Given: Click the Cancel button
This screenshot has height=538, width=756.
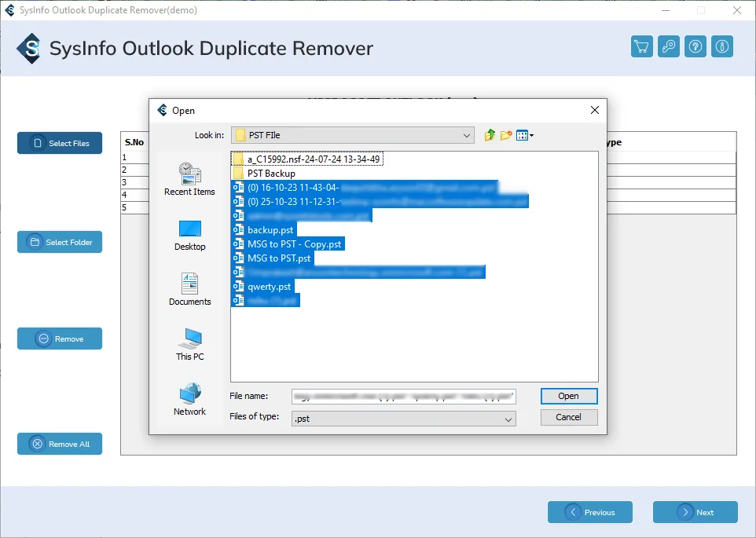Looking at the screenshot, I should click(x=569, y=417).
